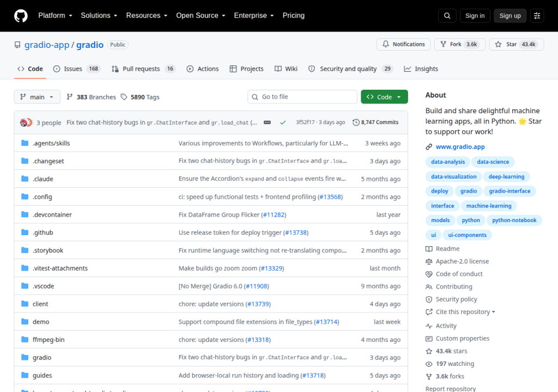This screenshot has height=392, width=558.
Task: Open the Pricing page
Action: point(294,16)
